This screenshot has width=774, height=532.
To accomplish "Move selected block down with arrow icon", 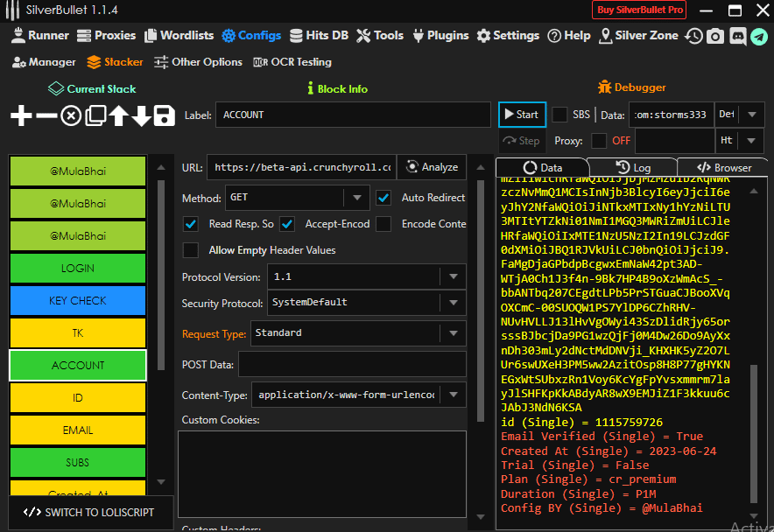I will [x=141, y=115].
